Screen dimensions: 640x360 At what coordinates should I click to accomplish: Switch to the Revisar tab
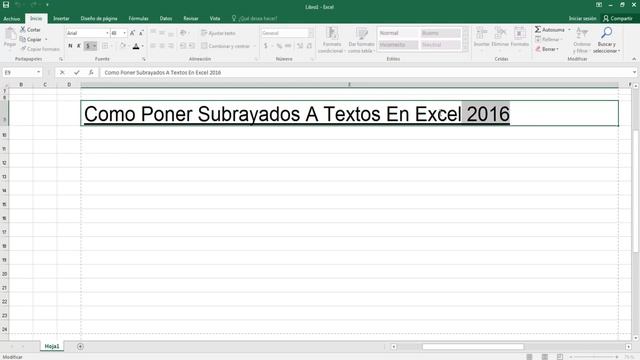[191, 18]
